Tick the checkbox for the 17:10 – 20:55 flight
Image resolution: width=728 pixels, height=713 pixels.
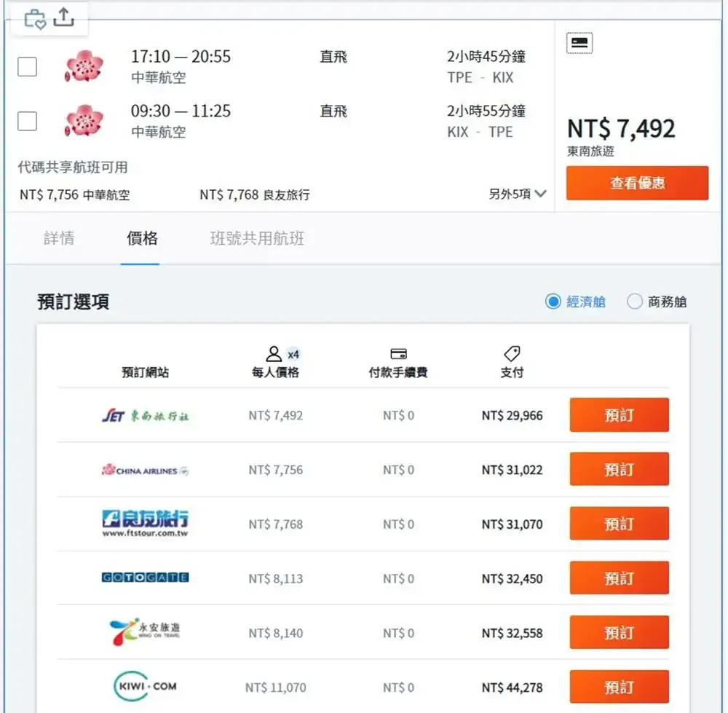point(27,66)
